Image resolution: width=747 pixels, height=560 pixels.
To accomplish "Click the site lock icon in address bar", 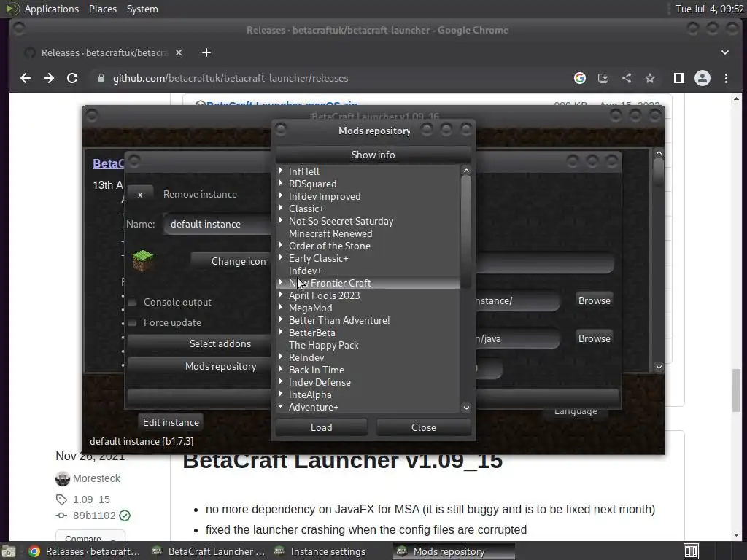I will 101,78.
